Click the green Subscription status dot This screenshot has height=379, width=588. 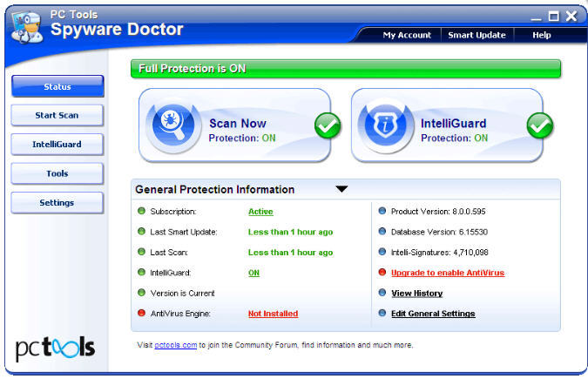click(141, 211)
